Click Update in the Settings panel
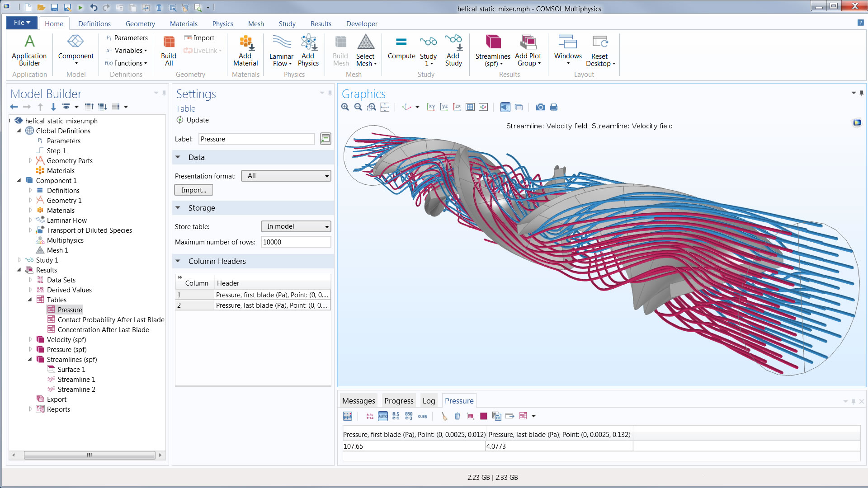868x488 pixels. (193, 120)
